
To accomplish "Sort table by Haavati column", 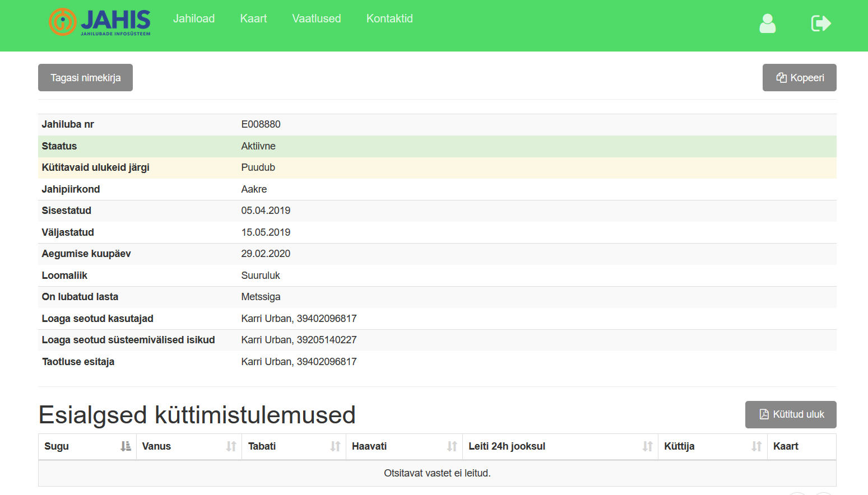I will (x=403, y=446).
